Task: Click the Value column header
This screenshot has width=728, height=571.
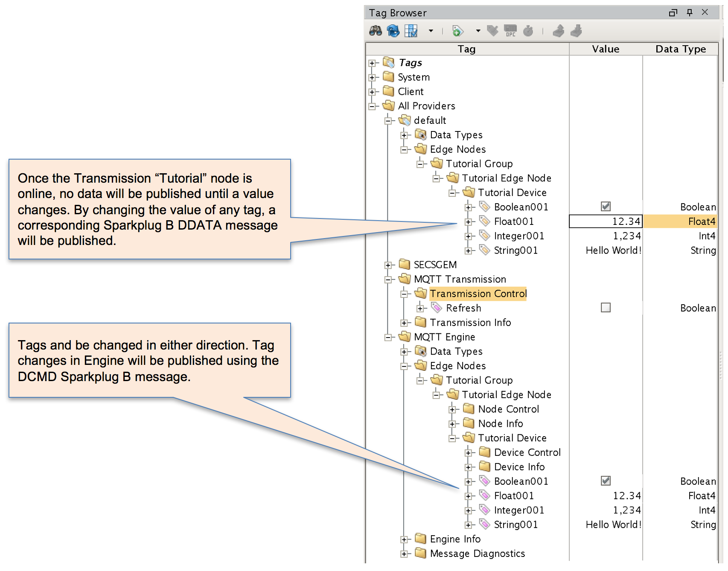Action: 606,49
